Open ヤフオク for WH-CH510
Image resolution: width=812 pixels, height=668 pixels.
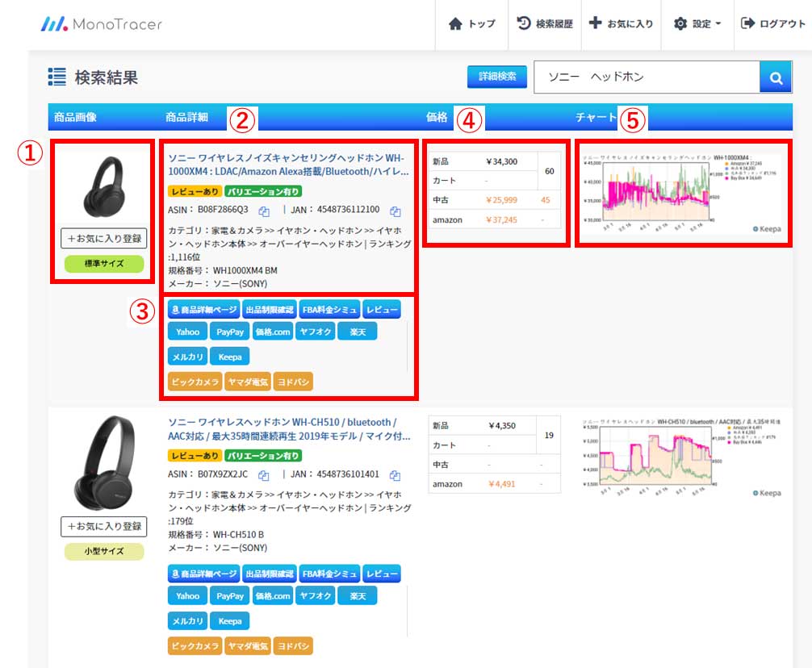(x=316, y=595)
